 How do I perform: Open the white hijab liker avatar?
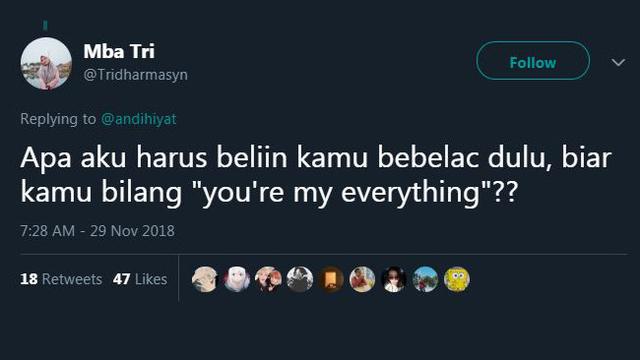point(236,279)
